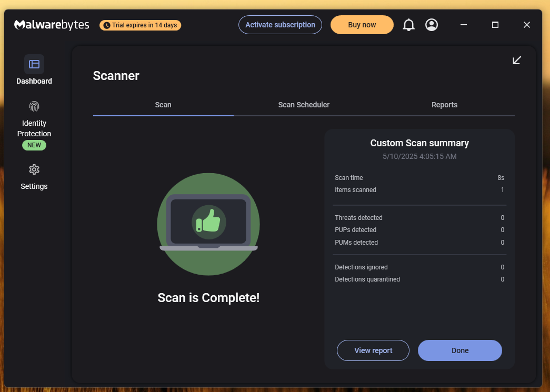Click the PUPs detected label

pyautogui.click(x=355, y=229)
